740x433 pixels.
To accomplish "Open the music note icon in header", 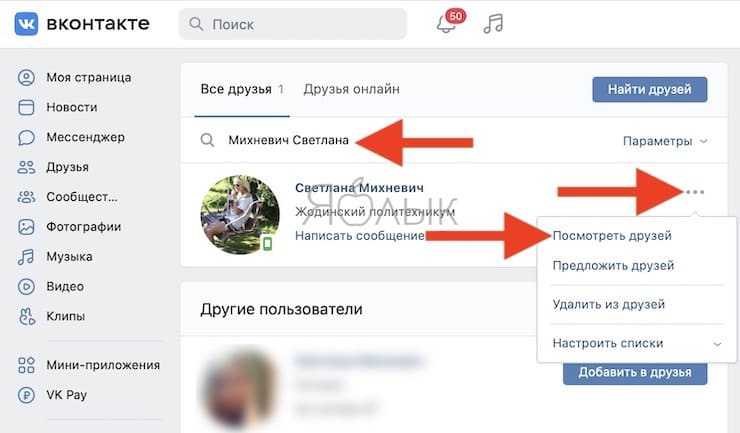I will point(493,24).
